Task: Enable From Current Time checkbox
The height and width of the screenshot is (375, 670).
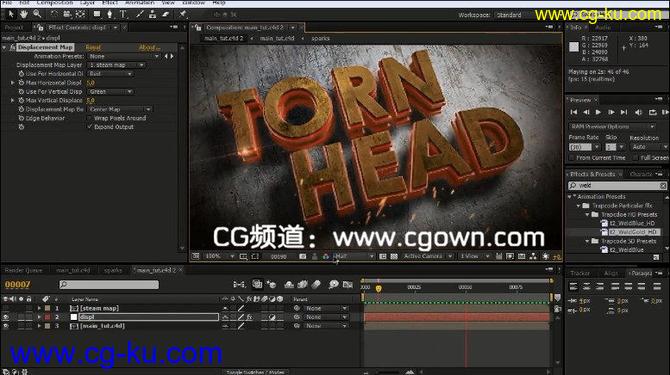Action: [572, 158]
